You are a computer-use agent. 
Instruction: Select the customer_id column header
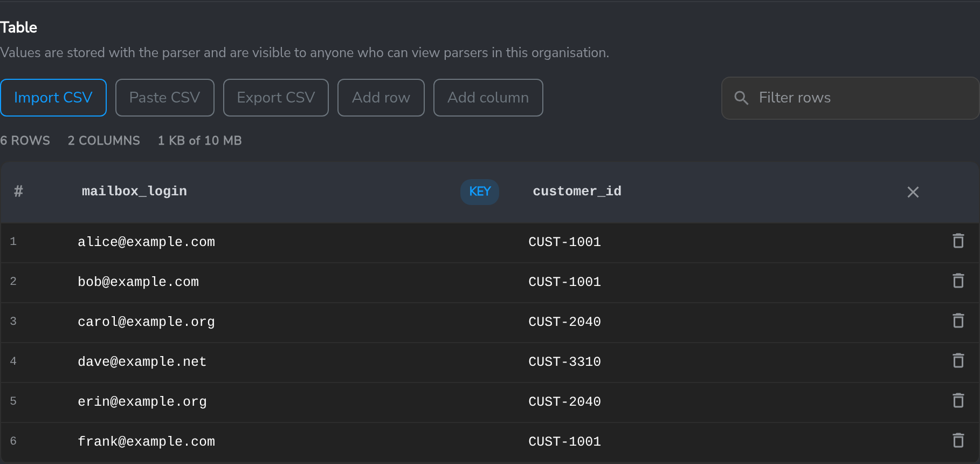(577, 192)
